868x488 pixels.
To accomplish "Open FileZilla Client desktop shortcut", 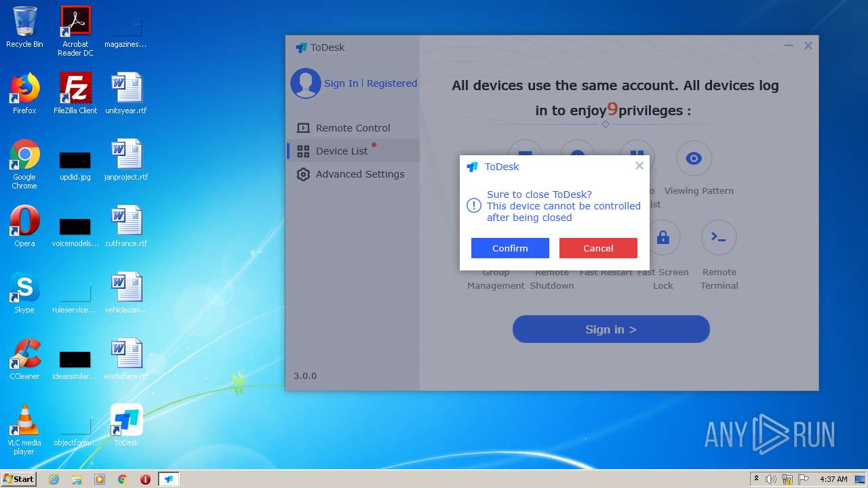I will click(75, 94).
